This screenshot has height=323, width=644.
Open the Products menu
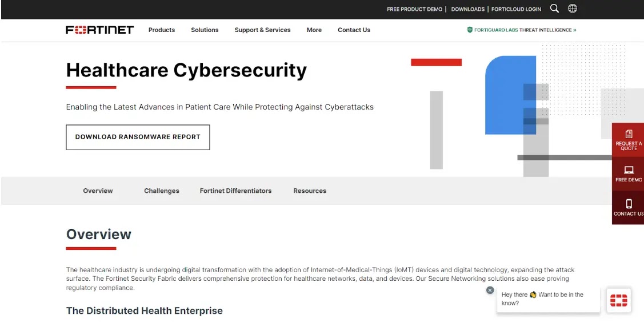(161, 30)
